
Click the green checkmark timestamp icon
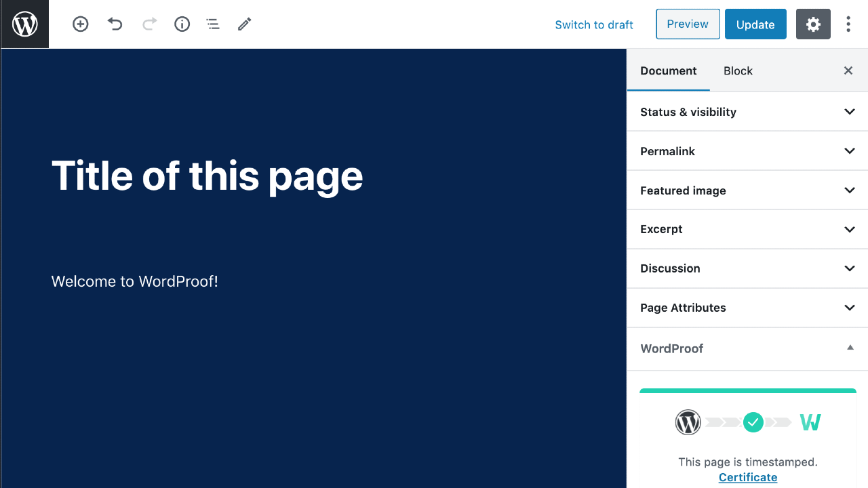pos(753,422)
